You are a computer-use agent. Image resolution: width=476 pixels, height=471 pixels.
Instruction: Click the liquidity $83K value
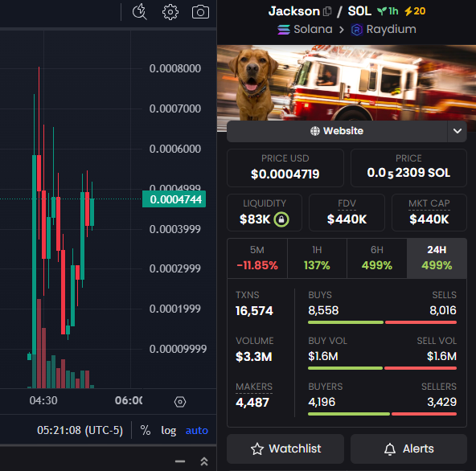pos(255,219)
